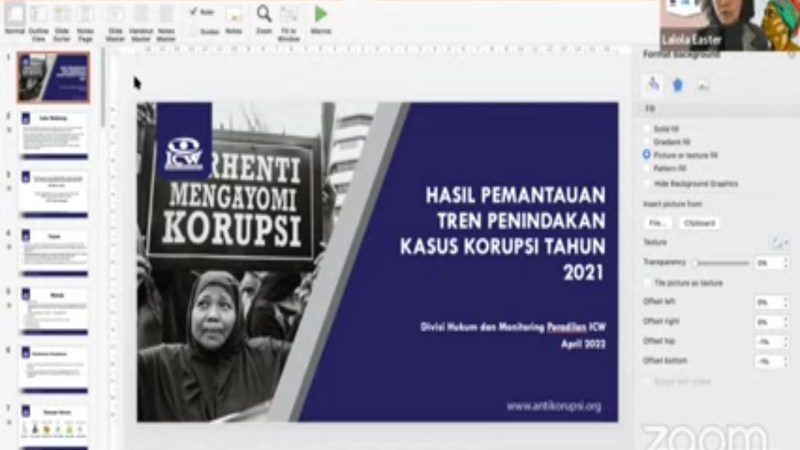Toggle the Ruler checkbox
800x450 pixels.
pyautogui.click(x=194, y=12)
